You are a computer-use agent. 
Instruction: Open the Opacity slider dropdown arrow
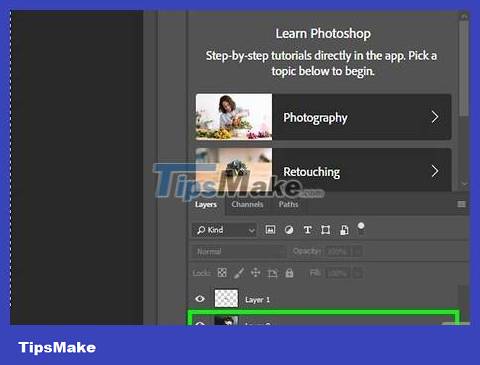(357, 251)
